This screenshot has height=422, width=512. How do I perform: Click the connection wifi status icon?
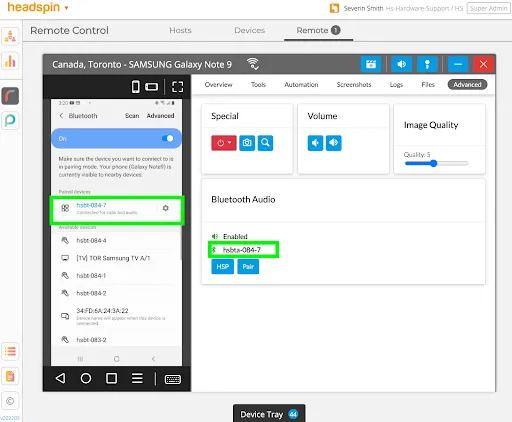pos(253,64)
